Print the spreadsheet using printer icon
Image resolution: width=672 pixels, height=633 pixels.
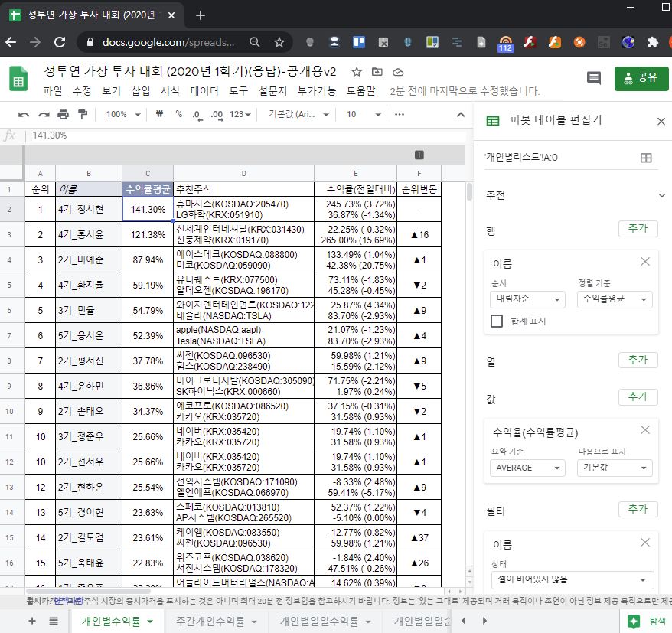[63, 114]
